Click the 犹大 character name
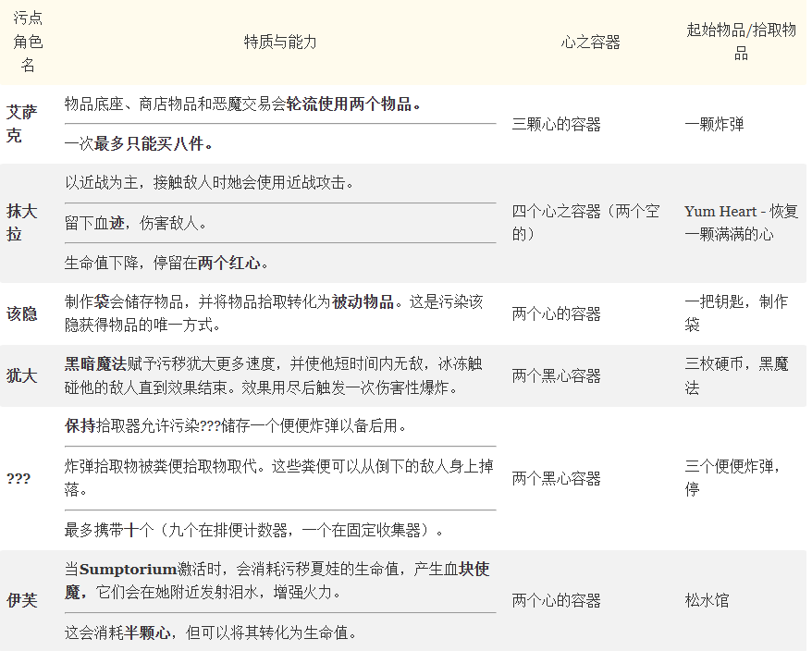This screenshot has width=812, height=651. click(x=21, y=375)
